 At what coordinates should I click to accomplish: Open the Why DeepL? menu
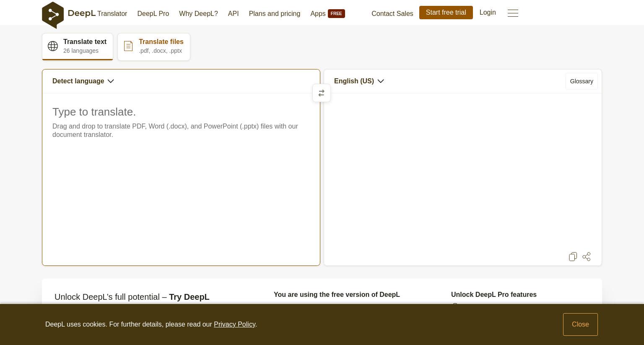[x=198, y=14]
